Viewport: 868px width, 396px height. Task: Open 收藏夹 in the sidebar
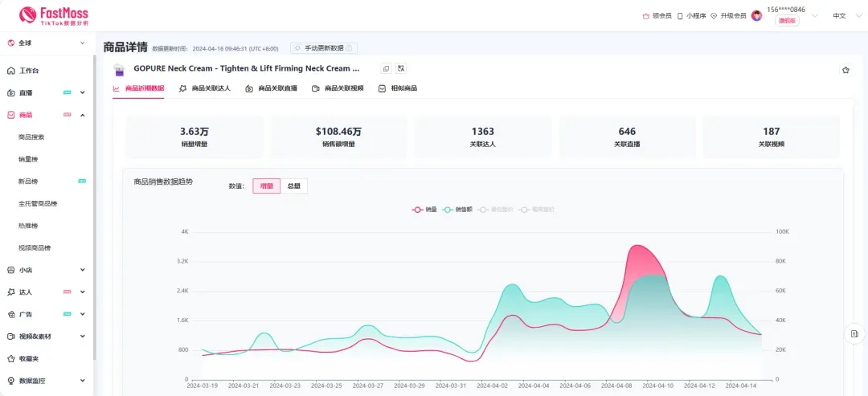pyautogui.click(x=28, y=358)
